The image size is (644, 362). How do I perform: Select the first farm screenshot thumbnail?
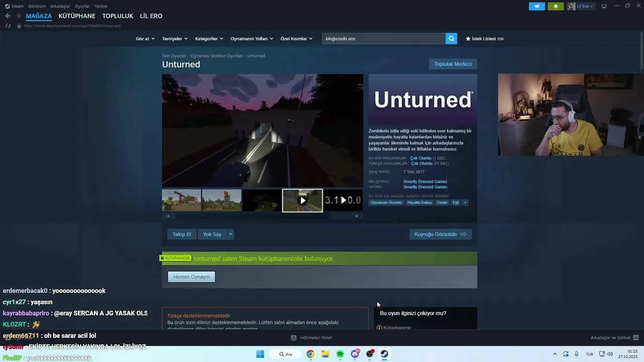pos(182,201)
